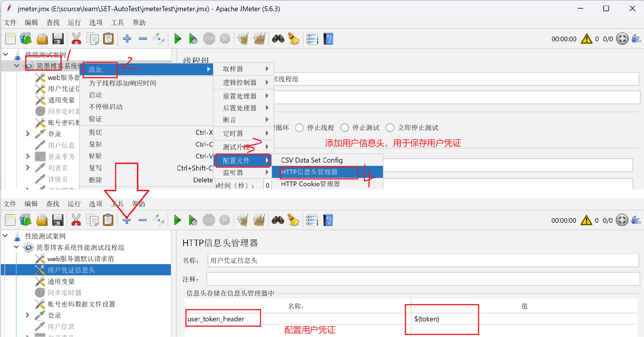
Task: Open the 文件 menu in top menu bar
Action: (10, 23)
